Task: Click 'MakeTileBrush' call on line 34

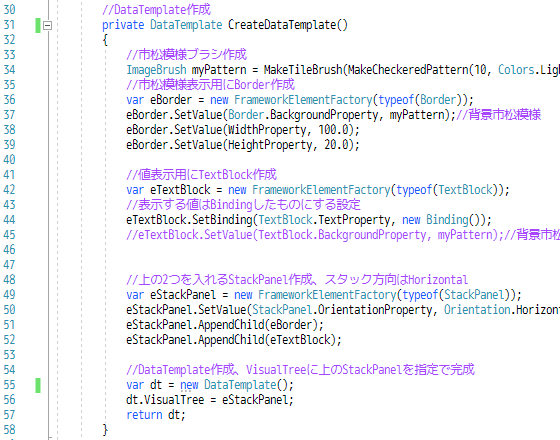Action: 303,70
